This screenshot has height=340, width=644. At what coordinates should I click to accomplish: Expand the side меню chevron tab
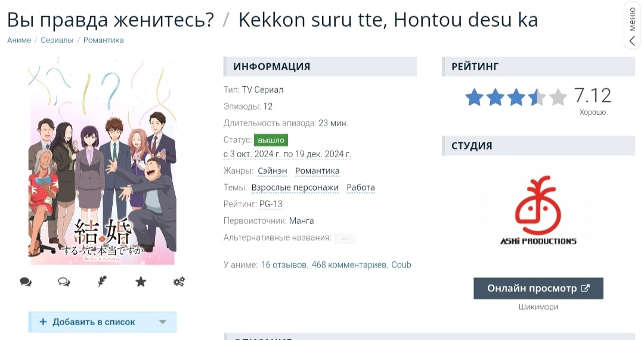(x=633, y=26)
